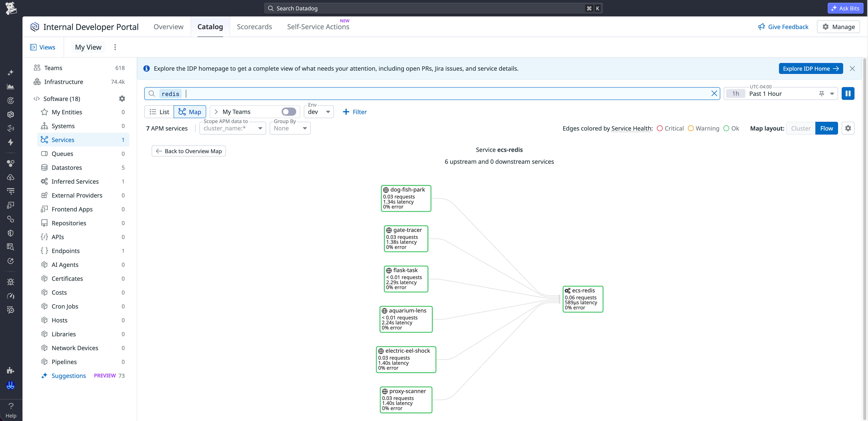Click the Datadog logo icon
The height and width of the screenshot is (421, 868).
[11, 8]
